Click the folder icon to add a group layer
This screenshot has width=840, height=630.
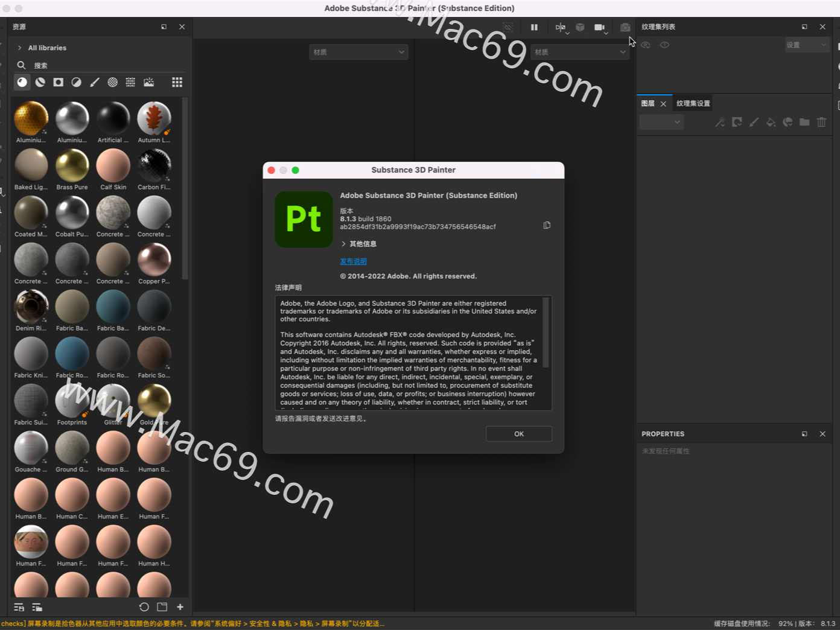pyautogui.click(x=804, y=122)
